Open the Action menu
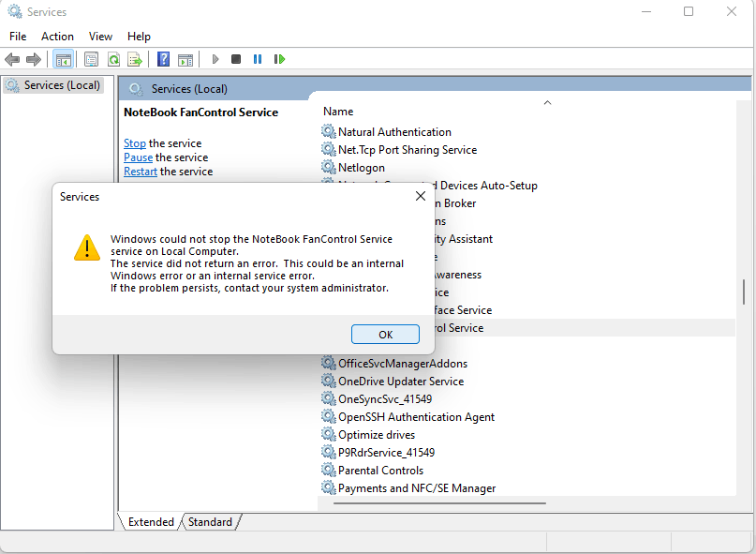756x554 pixels. [x=57, y=37]
